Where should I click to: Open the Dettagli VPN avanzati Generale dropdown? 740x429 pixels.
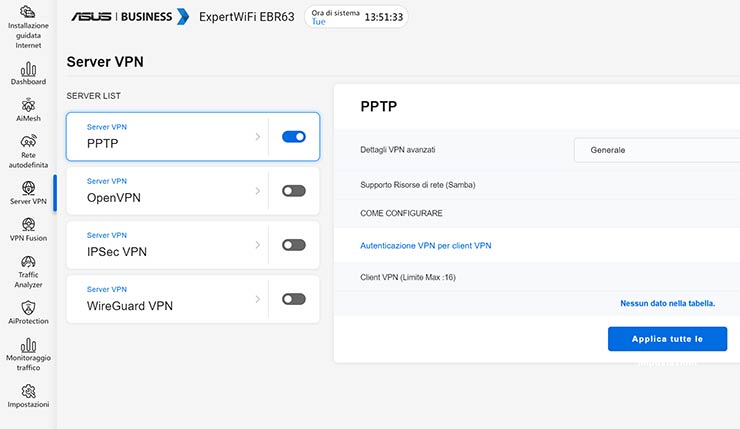(x=656, y=150)
